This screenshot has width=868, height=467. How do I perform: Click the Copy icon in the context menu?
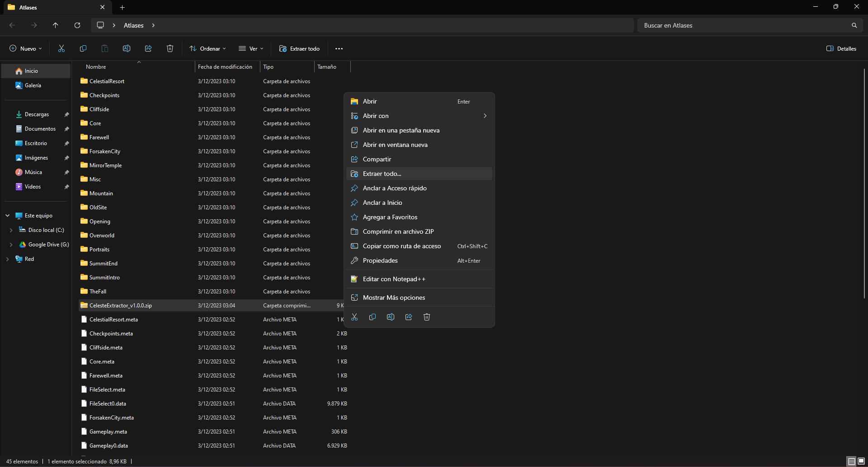tap(373, 317)
